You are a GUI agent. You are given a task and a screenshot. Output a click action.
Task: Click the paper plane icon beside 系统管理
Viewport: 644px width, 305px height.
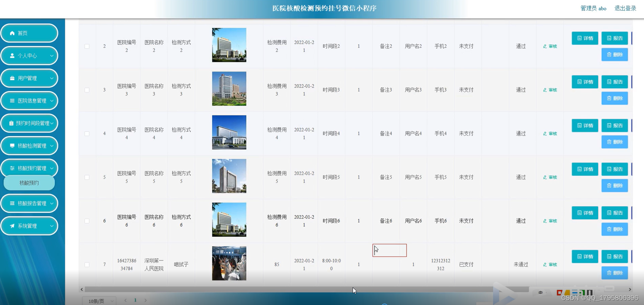(12, 226)
